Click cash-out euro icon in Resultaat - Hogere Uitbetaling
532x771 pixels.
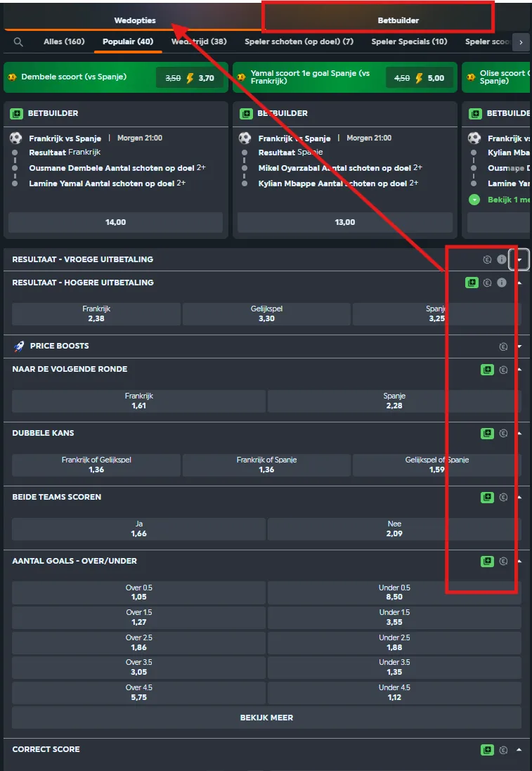click(x=487, y=283)
